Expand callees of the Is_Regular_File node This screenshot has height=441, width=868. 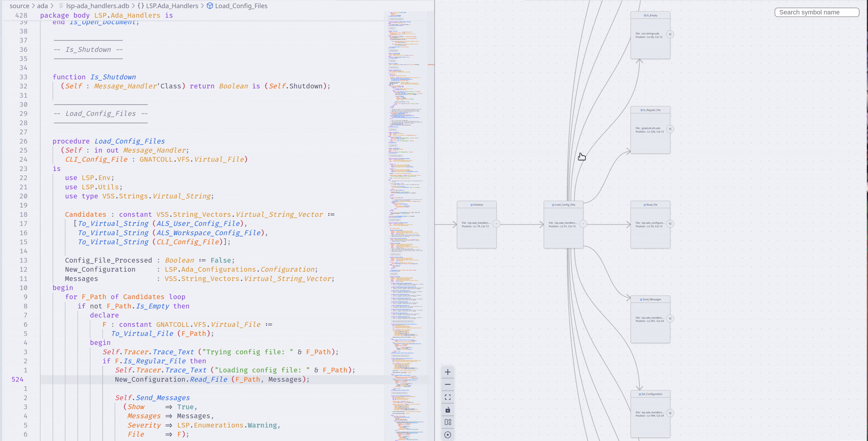tap(670, 129)
